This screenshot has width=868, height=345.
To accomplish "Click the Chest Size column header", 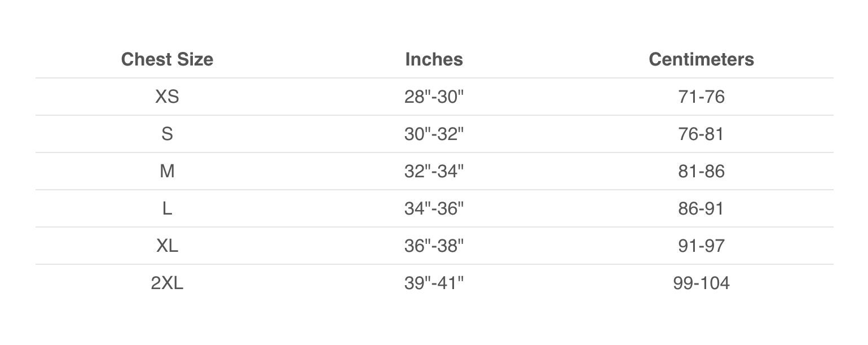I will [167, 59].
